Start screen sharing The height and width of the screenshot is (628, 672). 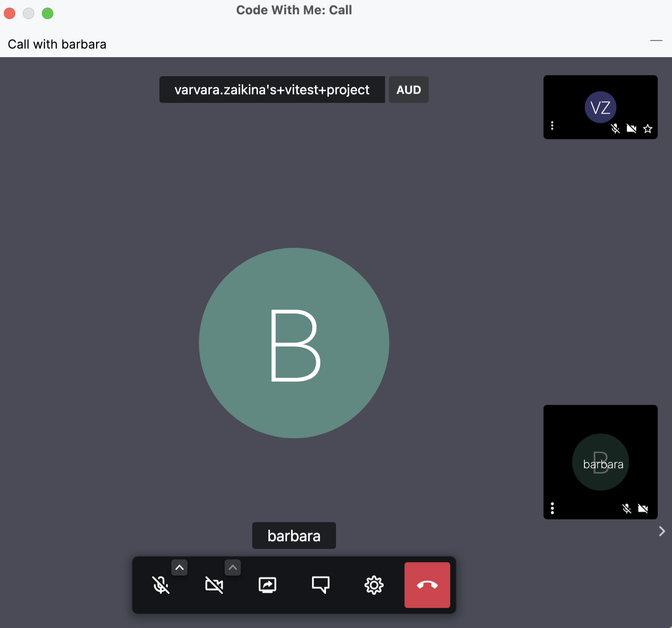coord(268,585)
